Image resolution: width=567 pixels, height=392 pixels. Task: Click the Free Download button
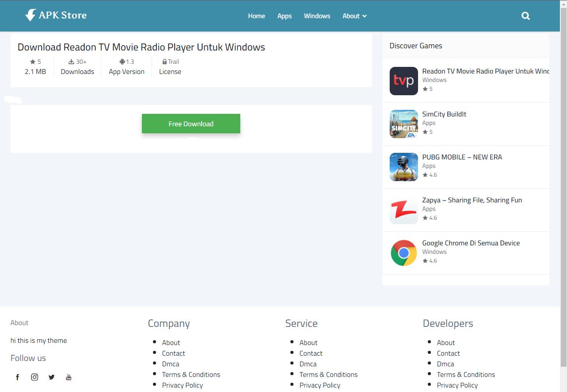(191, 124)
